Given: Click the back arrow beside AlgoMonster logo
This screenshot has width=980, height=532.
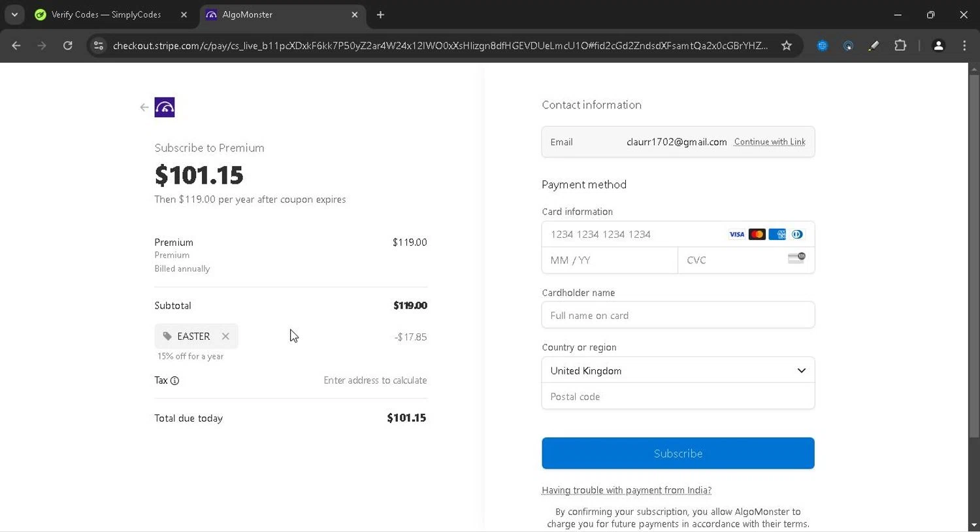Looking at the screenshot, I should [144, 107].
